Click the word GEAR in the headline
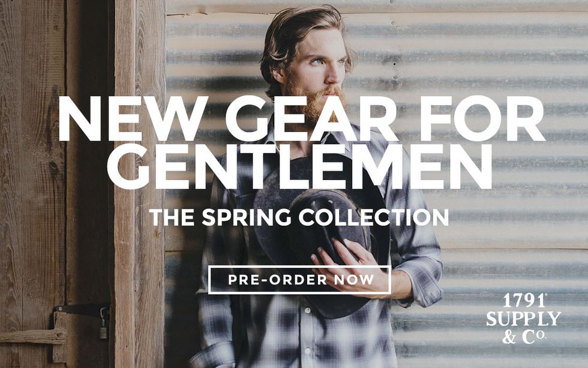This screenshot has width=588, height=368. pyautogui.click(x=311, y=118)
